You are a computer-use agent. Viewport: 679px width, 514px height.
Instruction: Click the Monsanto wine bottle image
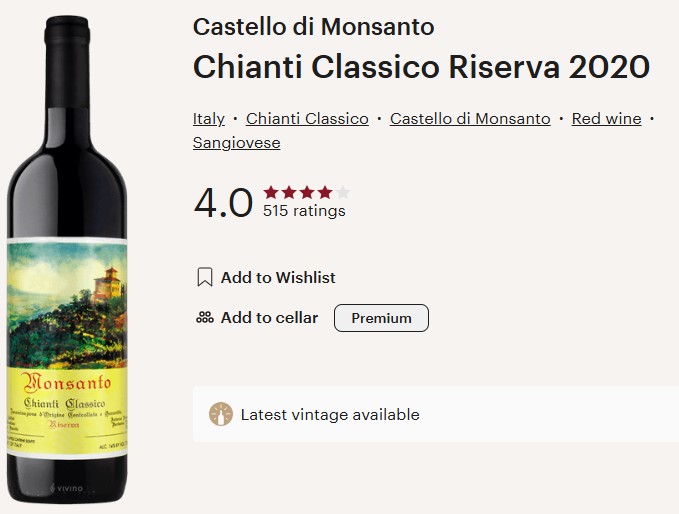pyautogui.click(x=67, y=259)
